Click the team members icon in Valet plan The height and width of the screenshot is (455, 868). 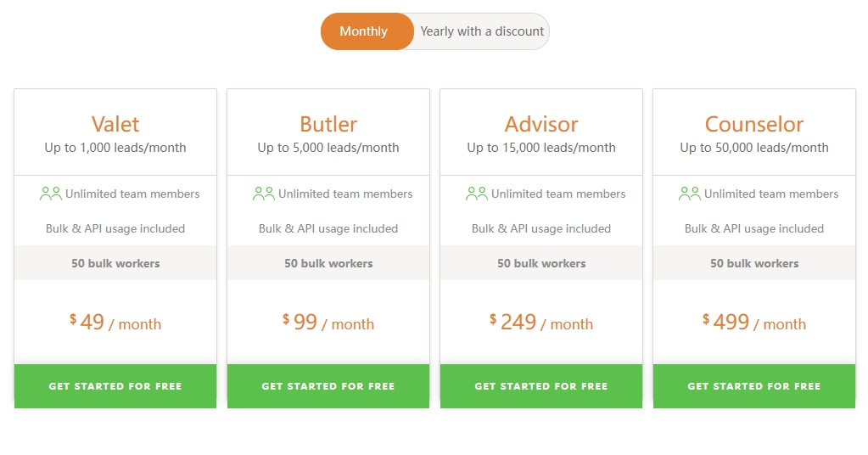coord(50,194)
